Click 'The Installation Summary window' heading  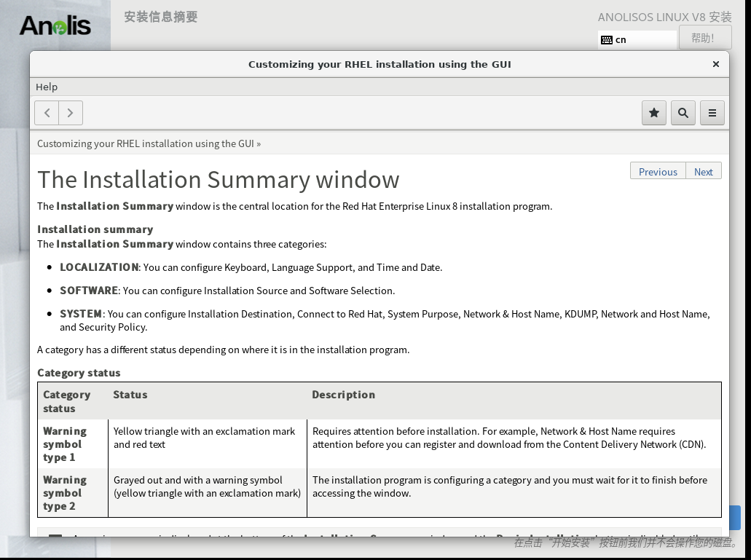tap(219, 180)
